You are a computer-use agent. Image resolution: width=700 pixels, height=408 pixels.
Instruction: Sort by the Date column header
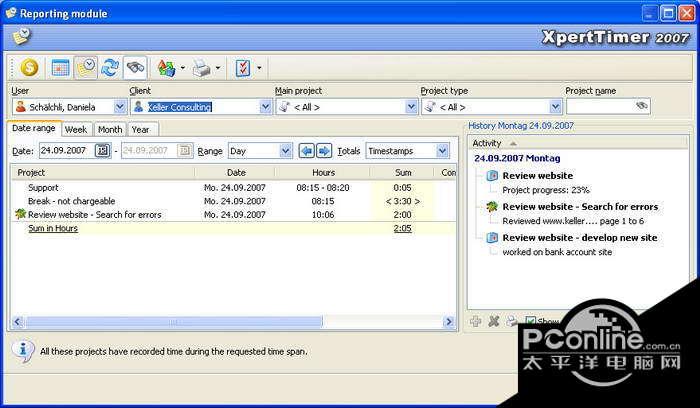tap(235, 172)
